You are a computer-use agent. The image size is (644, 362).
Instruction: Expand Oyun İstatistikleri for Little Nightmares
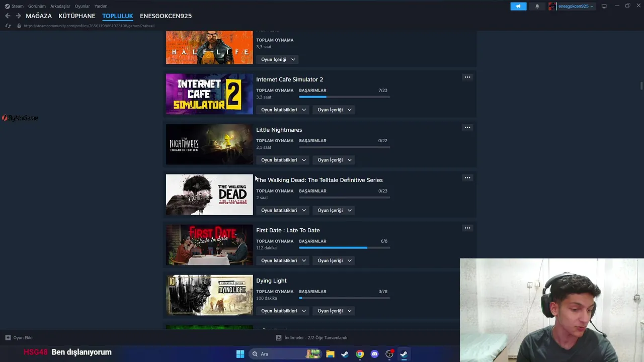click(x=283, y=160)
